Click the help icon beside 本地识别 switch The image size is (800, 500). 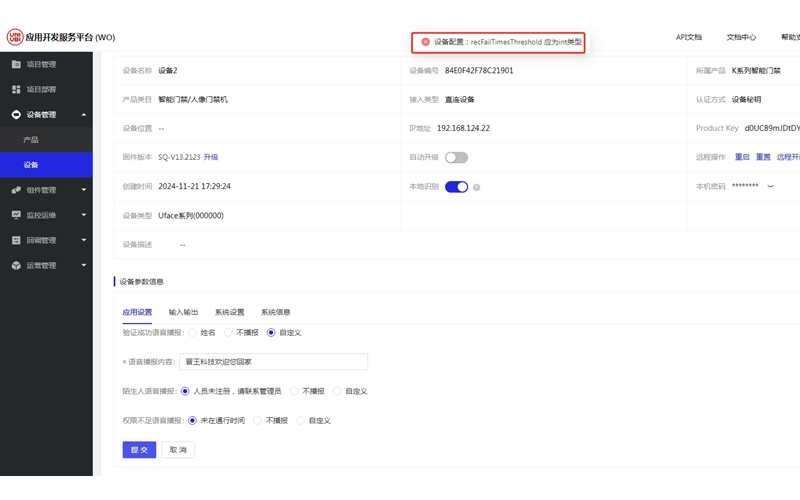[x=477, y=187]
